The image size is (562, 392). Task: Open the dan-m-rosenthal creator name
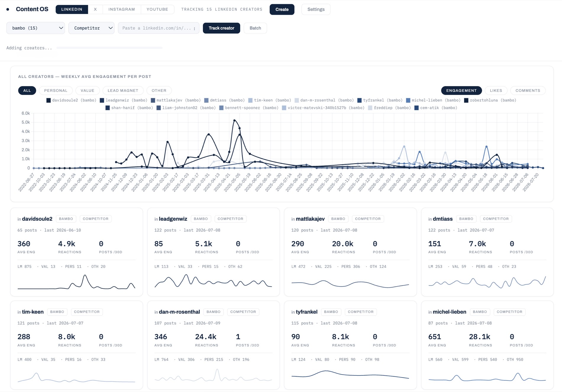179,312
